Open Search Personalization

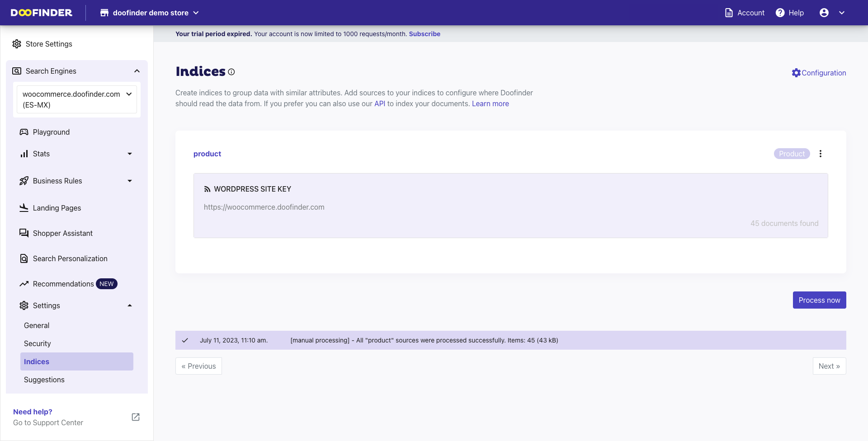pos(70,258)
